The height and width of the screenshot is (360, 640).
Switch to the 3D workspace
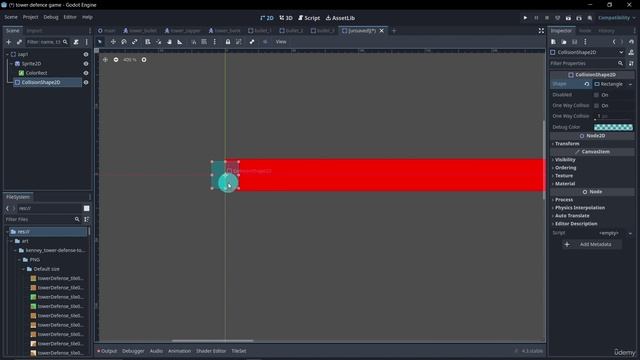tap(286, 18)
